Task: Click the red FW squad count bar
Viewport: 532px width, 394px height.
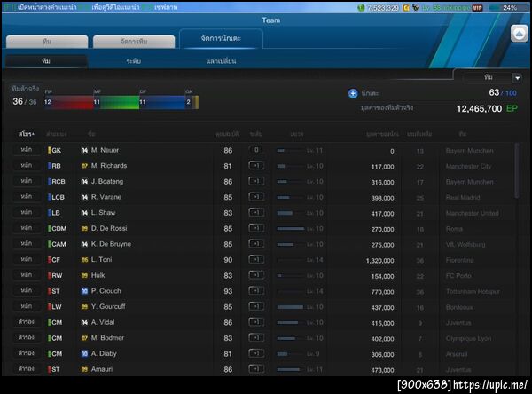Action: tap(69, 102)
